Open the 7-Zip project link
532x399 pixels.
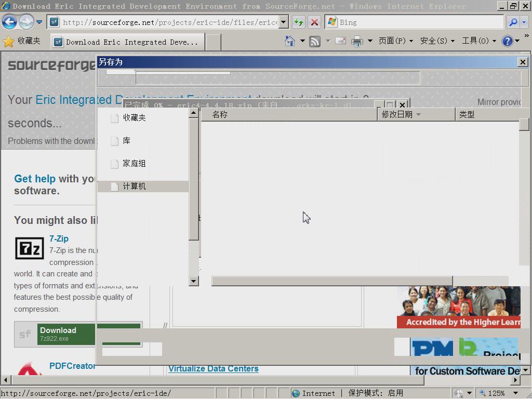(59, 238)
